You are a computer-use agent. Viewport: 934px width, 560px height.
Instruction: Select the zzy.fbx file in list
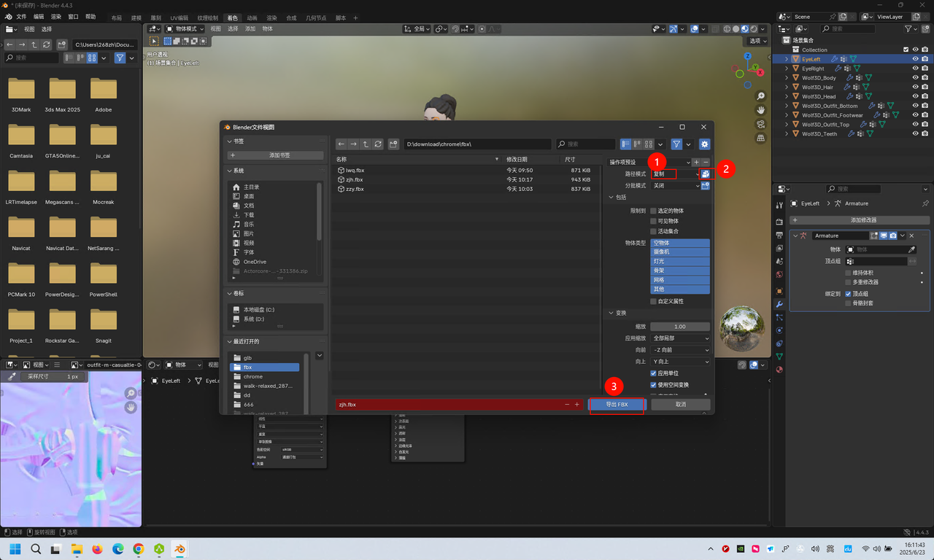pyautogui.click(x=355, y=189)
